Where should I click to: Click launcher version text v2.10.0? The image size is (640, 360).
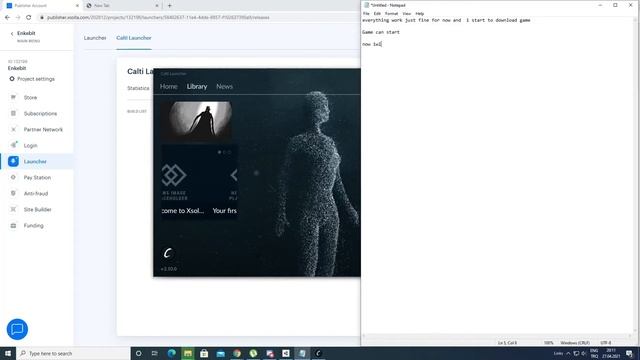point(169,269)
